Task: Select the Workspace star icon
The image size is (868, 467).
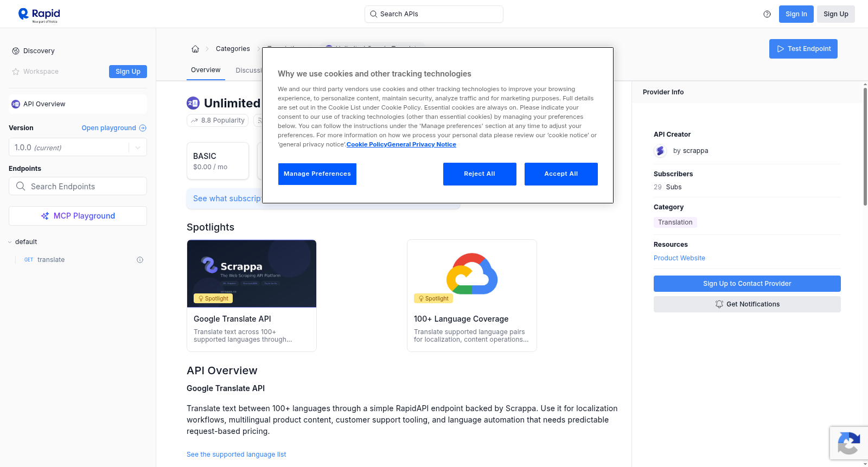Action: (16, 72)
